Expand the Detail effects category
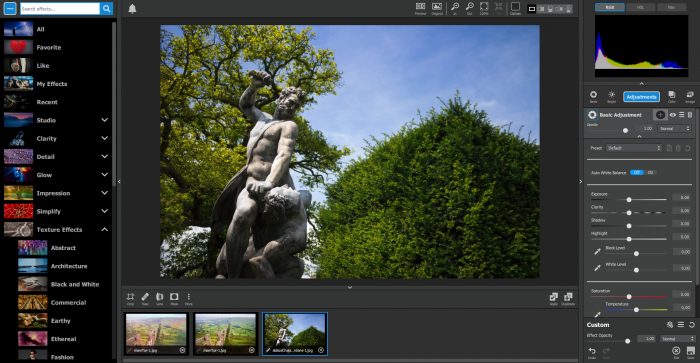This screenshot has width=700, height=363. (104, 157)
